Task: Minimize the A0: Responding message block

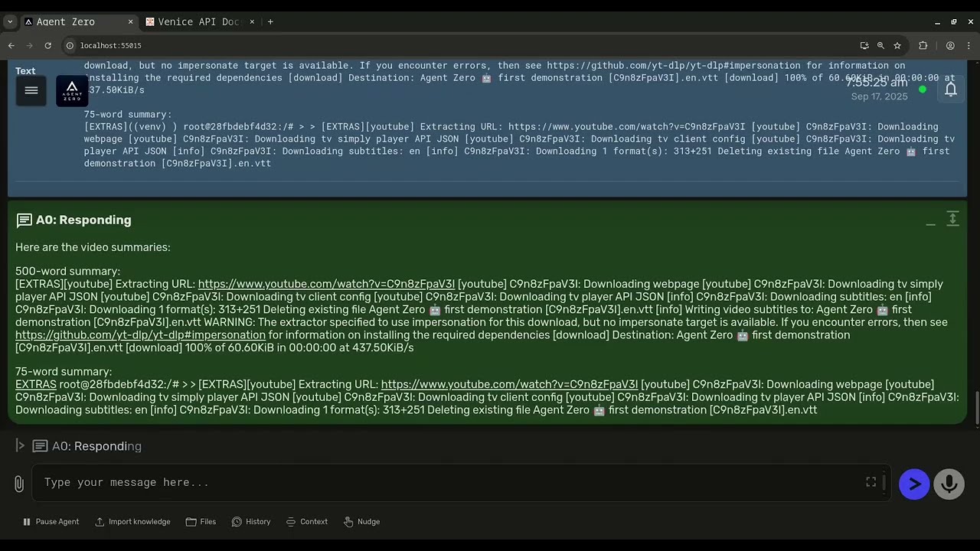Action: [x=930, y=220]
